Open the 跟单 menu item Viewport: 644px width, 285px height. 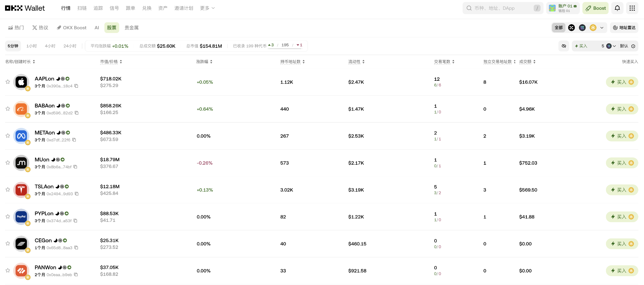pyautogui.click(x=130, y=8)
